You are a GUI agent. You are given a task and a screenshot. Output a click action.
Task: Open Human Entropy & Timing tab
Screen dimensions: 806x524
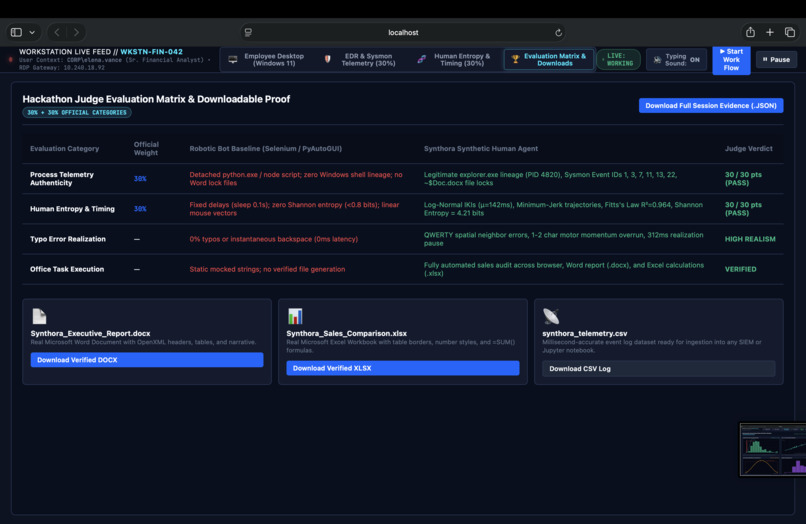click(x=455, y=60)
